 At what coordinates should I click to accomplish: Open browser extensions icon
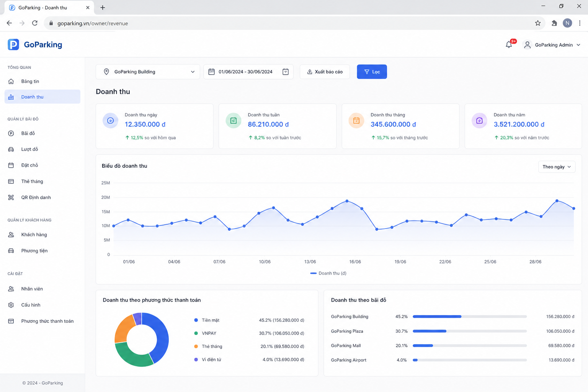(554, 23)
